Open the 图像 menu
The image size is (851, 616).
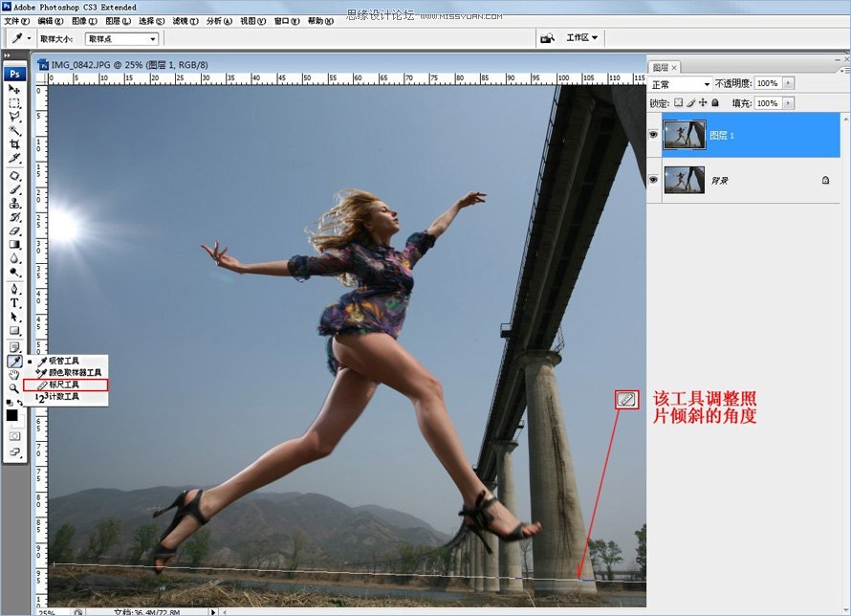(x=84, y=21)
